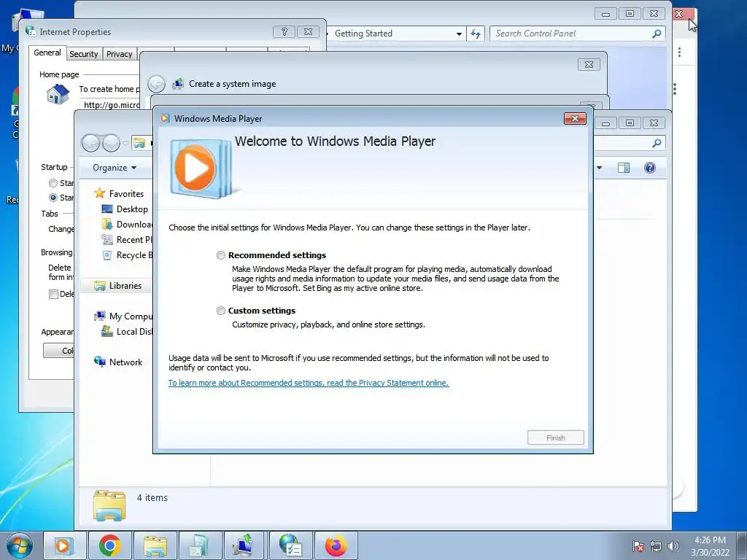747x560 pixels.
Task: Open the view options dropdown arrow in Explorer
Action: click(599, 168)
